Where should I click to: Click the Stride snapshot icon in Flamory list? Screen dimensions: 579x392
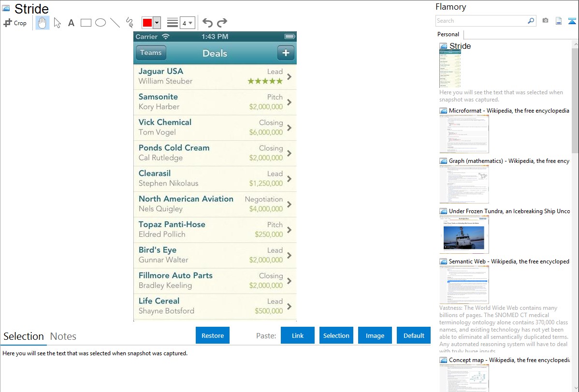tap(443, 46)
